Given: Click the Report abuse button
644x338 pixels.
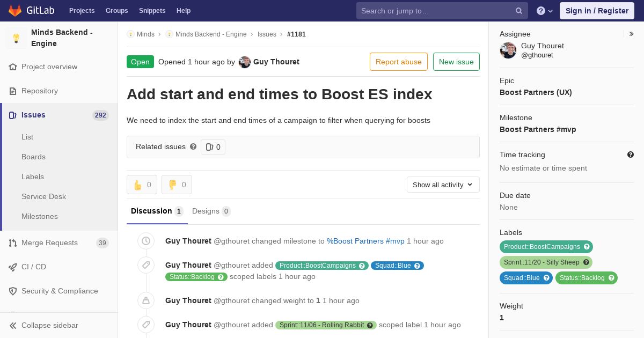Looking at the screenshot, I should [x=399, y=62].
